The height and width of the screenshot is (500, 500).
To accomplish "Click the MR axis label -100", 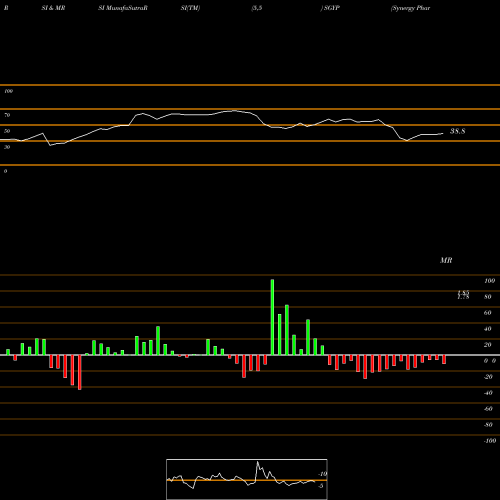I will [490, 441].
